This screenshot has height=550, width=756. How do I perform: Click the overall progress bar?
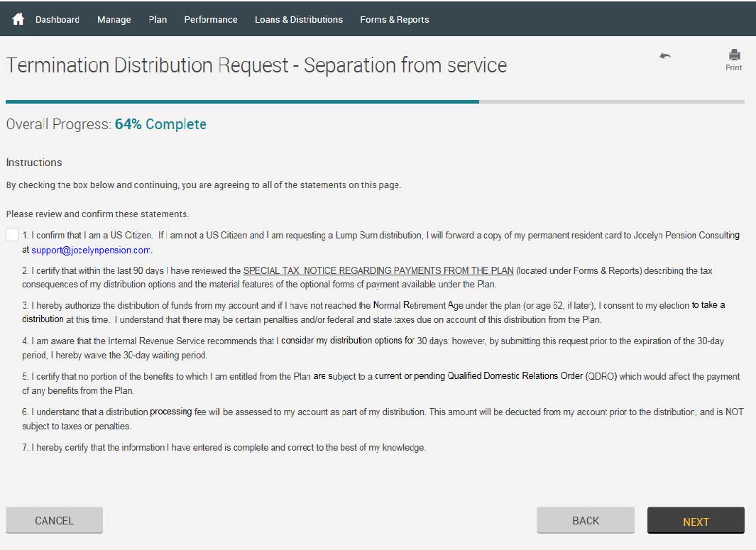click(x=375, y=101)
